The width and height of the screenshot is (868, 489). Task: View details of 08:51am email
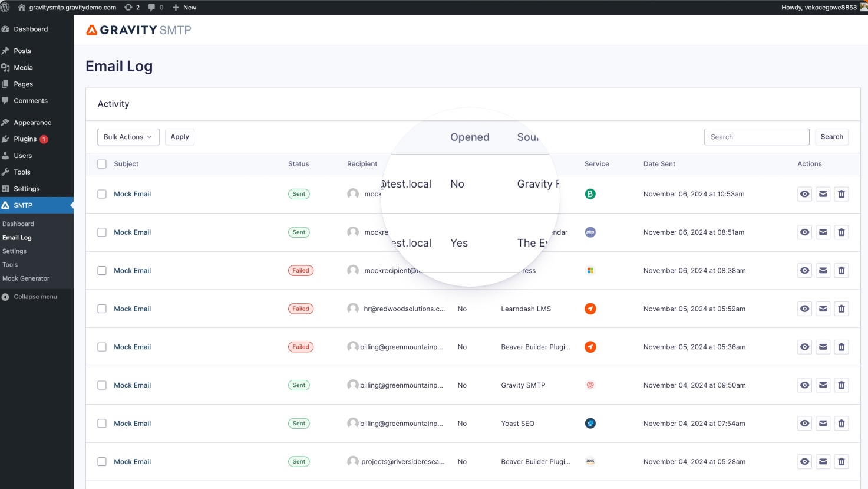(x=804, y=232)
